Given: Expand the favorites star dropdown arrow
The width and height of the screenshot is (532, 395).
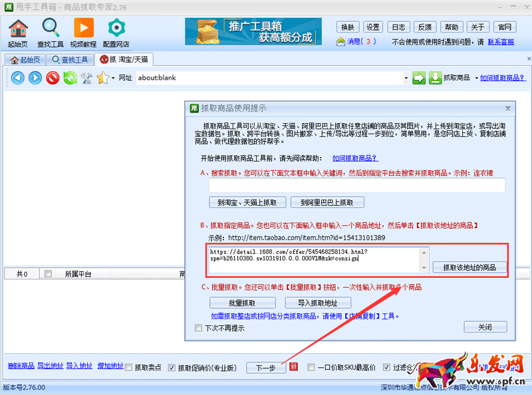Looking at the screenshot, I should click(x=113, y=78).
